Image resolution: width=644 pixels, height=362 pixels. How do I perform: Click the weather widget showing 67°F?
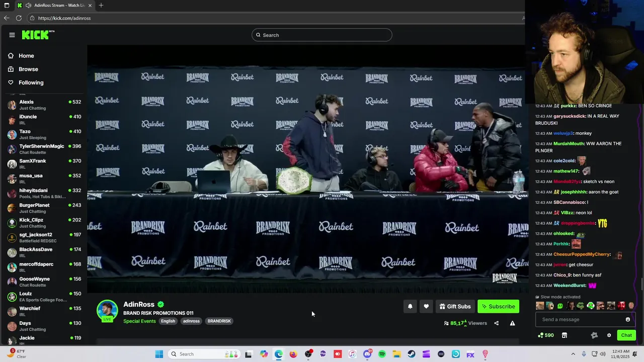coord(16,354)
